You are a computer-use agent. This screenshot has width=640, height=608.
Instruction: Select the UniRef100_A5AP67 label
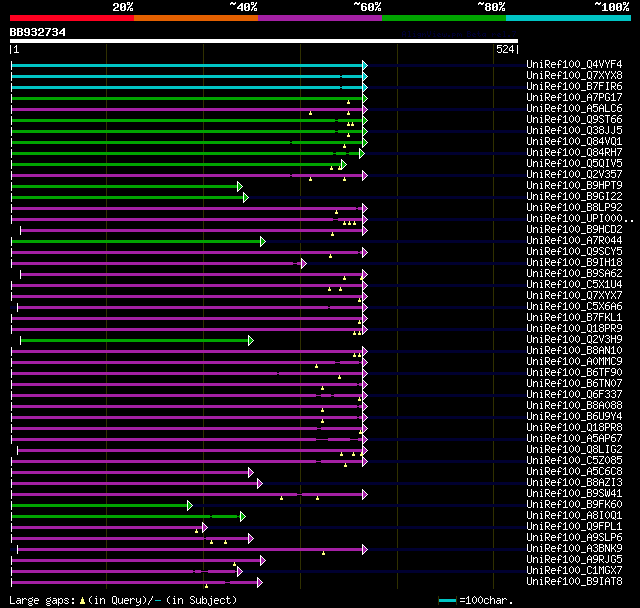tap(574, 439)
